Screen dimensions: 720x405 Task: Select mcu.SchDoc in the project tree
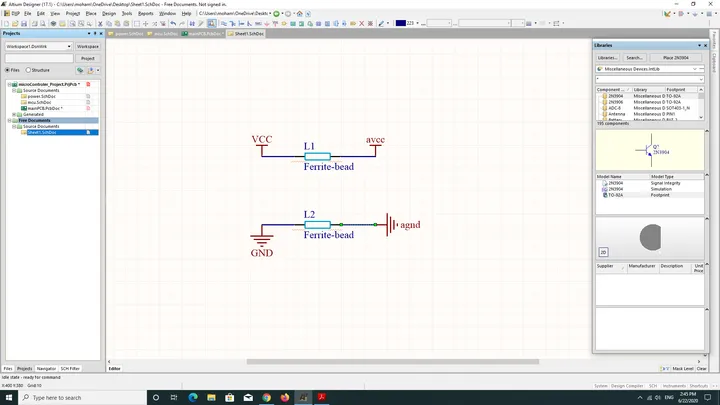(x=39, y=102)
